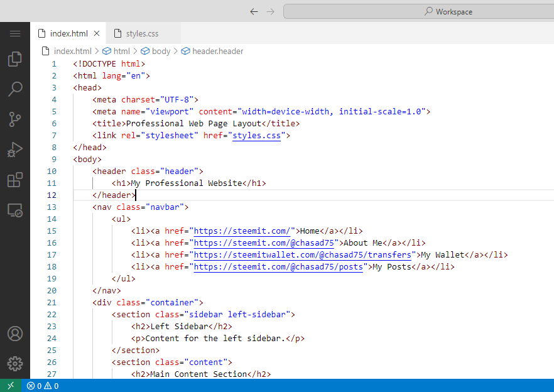Click line number 12 in the gutter

[52, 195]
